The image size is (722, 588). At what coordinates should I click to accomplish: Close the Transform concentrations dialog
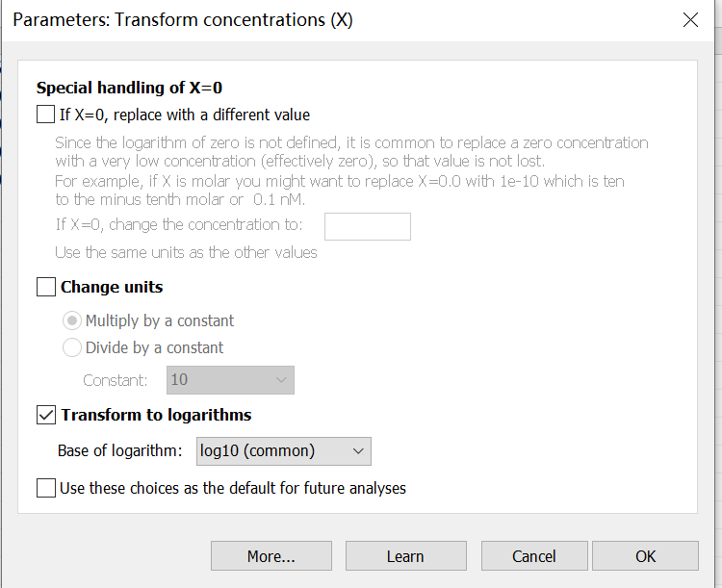tap(689, 20)
